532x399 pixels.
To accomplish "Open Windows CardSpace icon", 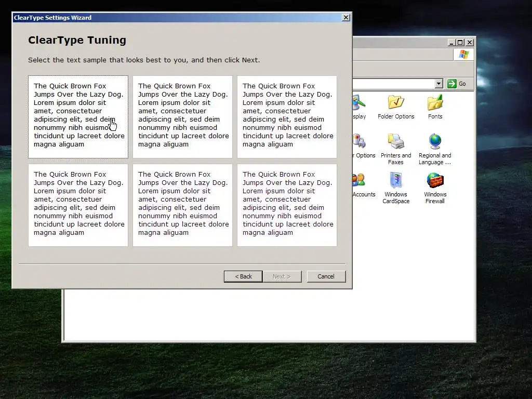I will (396, 188).
